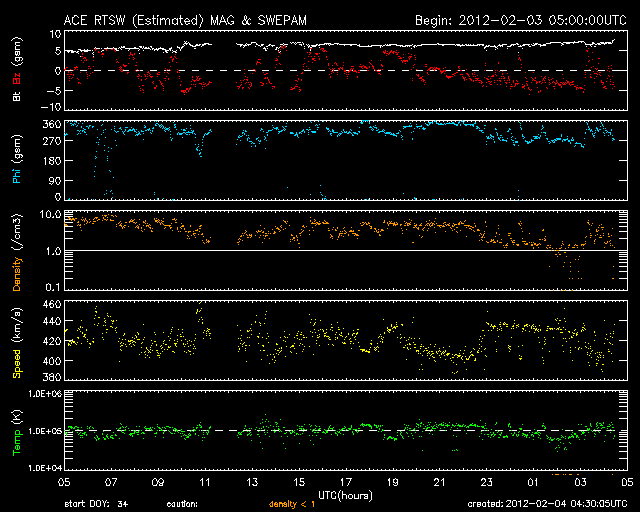
Task: Click the 0.1 tick on Density axis
Action: [x=53, y=288]
